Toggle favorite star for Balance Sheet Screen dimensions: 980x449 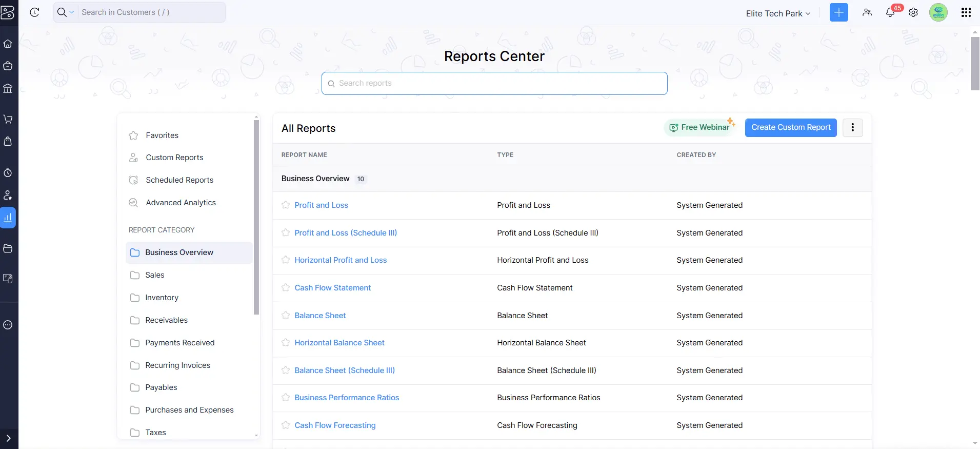pyautogui.click(x=286, y=316)
